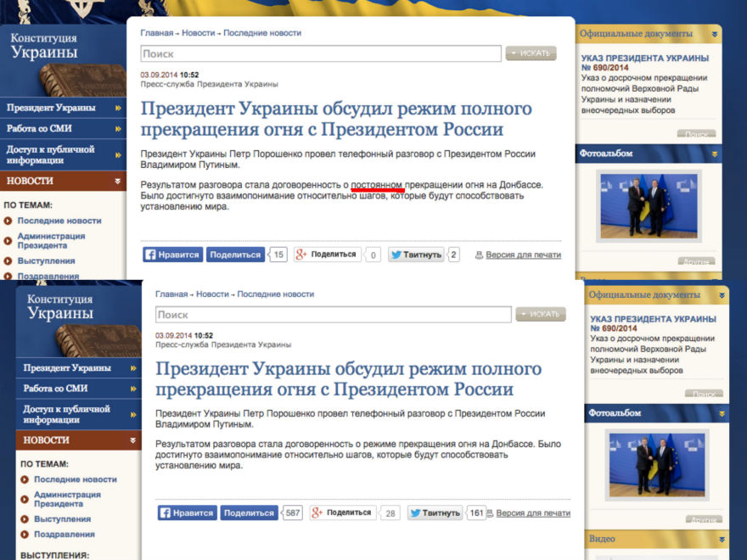Click the lower Поиск search input field
Viewport: 747px width, 560px height.
pyautogui.click(x=333, y=315)
